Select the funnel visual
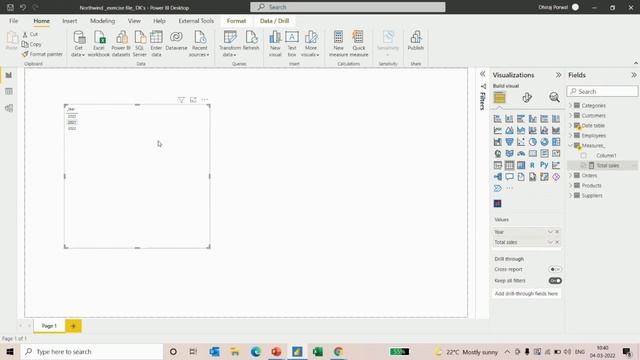The image size is (640, 360). point(509,142)
